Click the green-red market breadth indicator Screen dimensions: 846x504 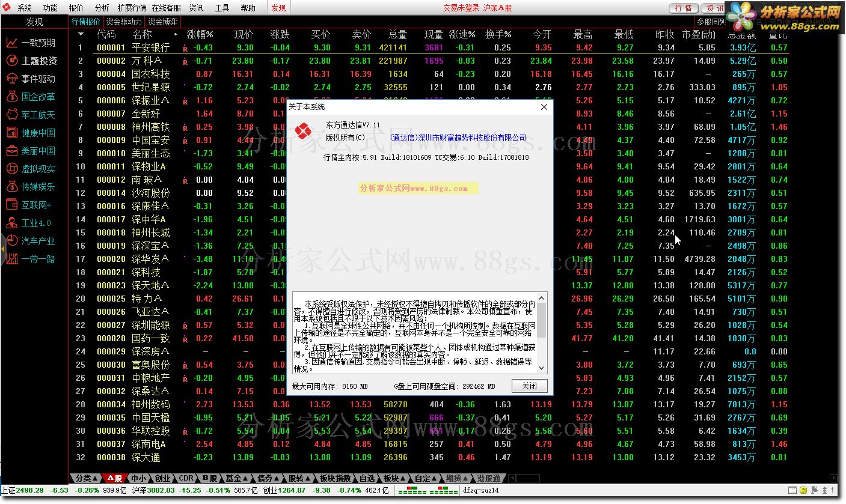click(428, 490)
